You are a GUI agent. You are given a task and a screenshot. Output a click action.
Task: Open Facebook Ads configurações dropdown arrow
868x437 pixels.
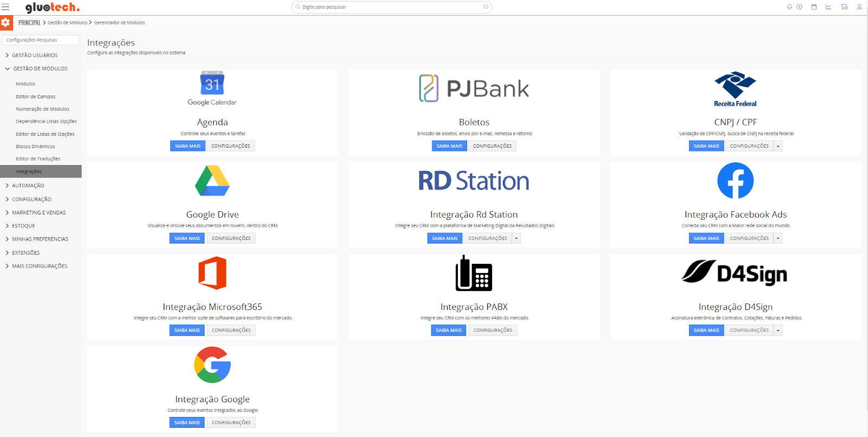click(778, 238)
